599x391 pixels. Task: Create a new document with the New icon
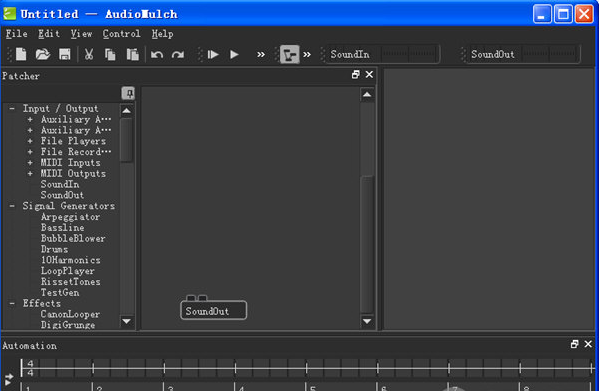(21, 54)
